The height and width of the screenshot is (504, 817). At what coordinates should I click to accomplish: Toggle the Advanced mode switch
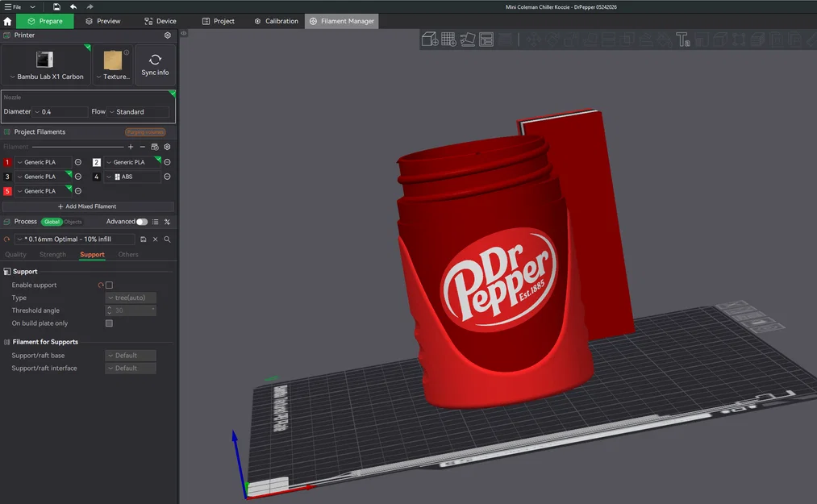pos(142,222)
